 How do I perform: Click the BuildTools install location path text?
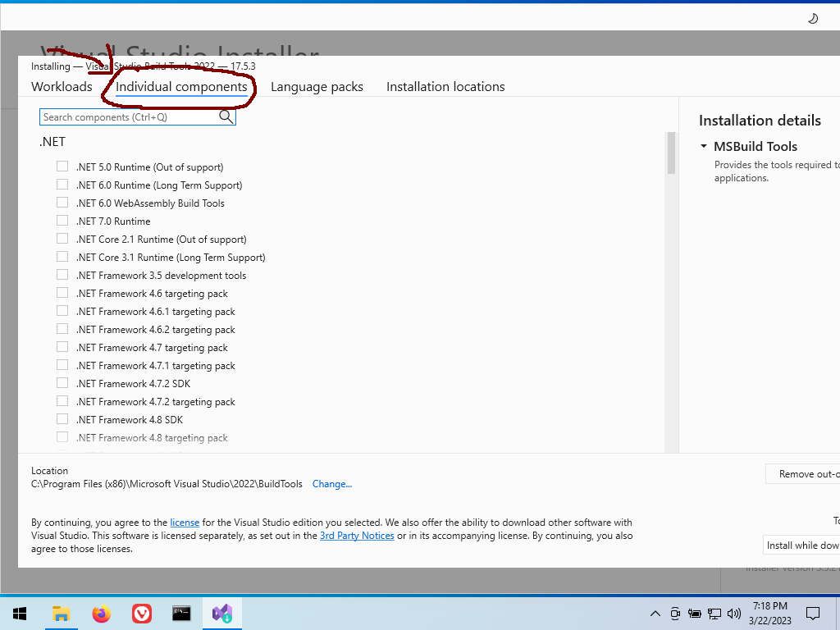[x=167, y=484]
